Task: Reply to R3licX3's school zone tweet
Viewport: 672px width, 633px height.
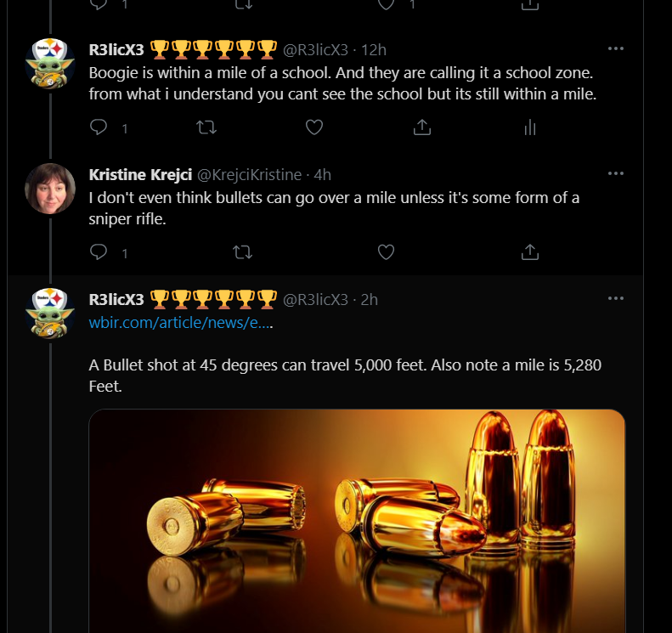Action: (99, 127)
